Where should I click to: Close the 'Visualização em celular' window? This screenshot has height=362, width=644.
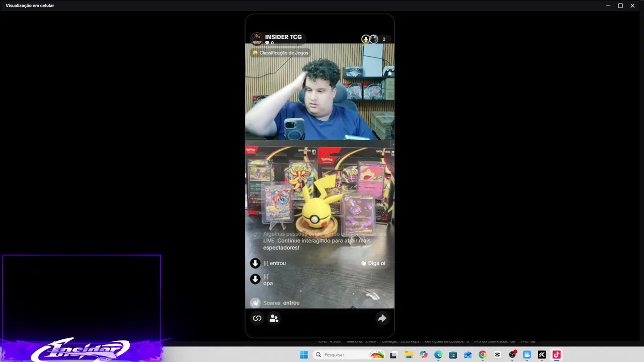click(x=632, y=6)
